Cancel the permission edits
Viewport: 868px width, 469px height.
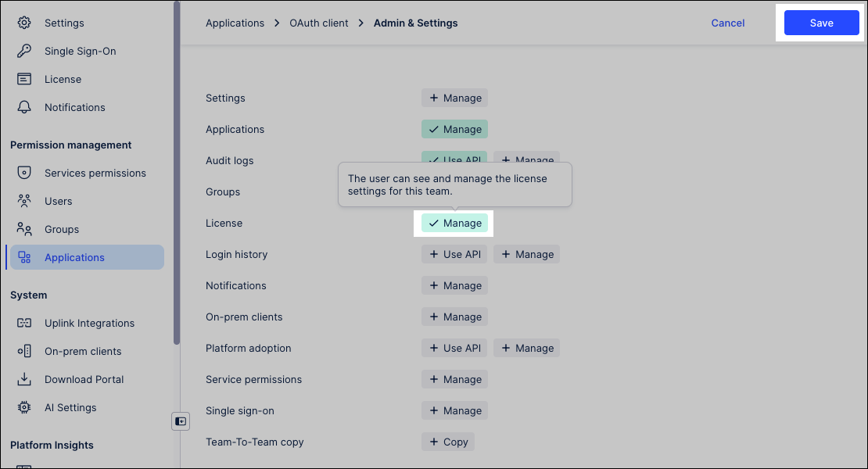pyautogui.click(x=727, y=23)
